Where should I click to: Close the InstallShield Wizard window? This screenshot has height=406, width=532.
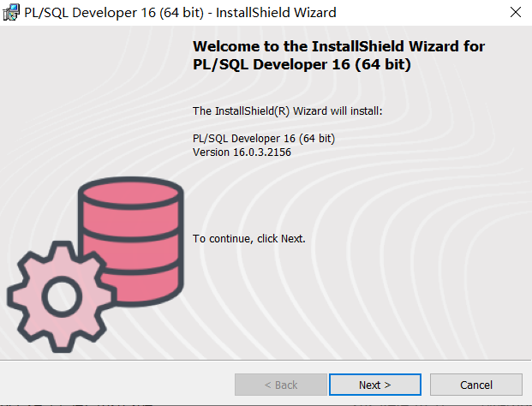(x=516, y=12)
